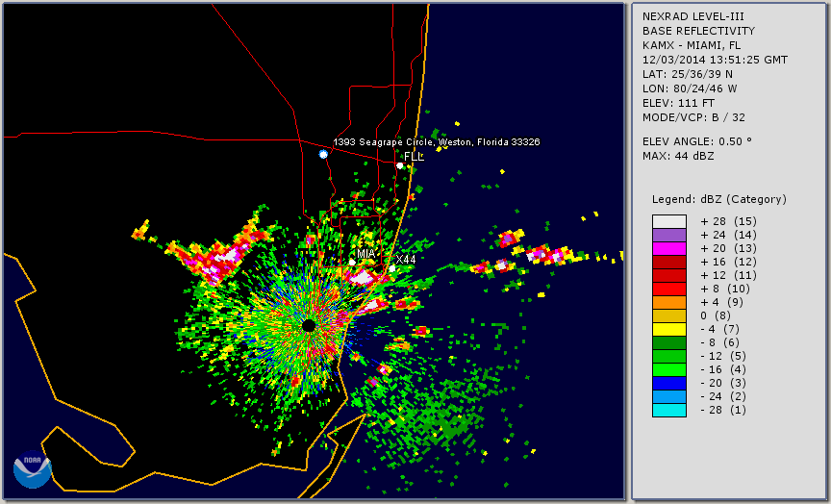This screenshot has height=504, width=831.
Task: Click the 'BASE REFLECTIVITY' product text
Action: tap(698, 32)
